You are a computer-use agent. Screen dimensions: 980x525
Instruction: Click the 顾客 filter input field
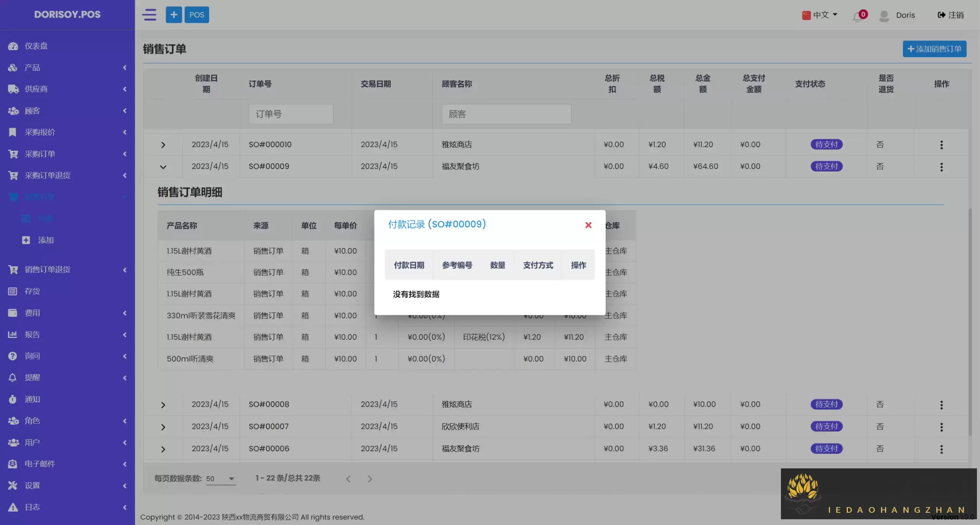pyautogui.click(x=506, y=114)
